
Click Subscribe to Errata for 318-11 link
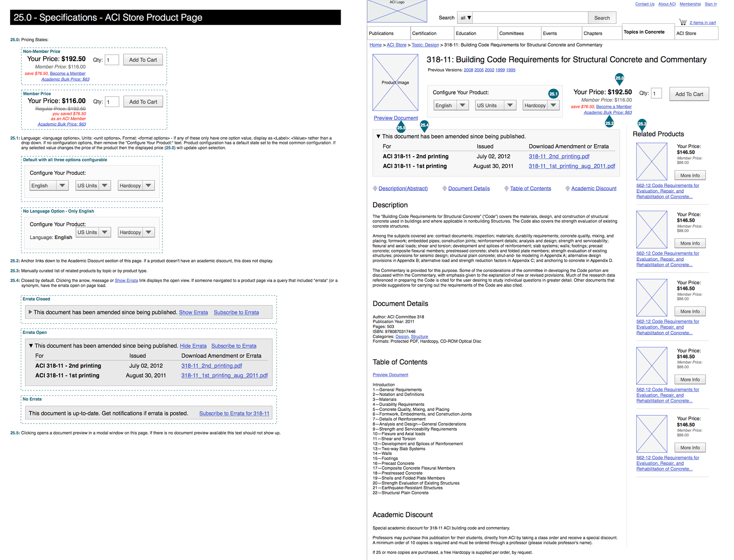pyautogui.click(x=234, y=414)
